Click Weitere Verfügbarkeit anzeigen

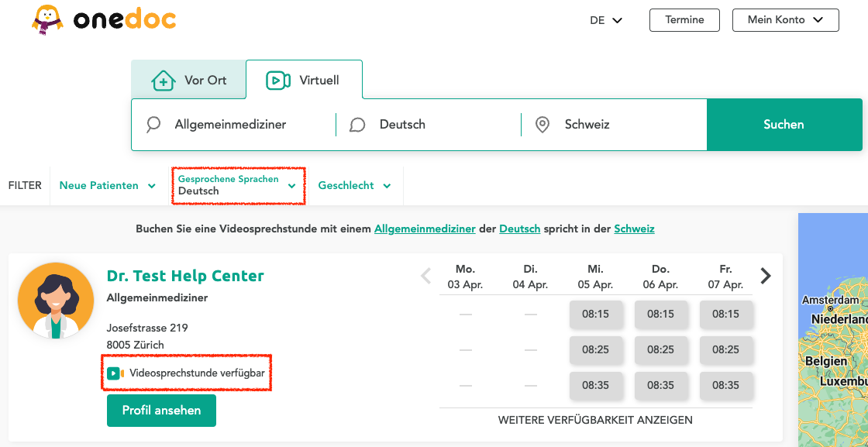(x=595, y=420)
